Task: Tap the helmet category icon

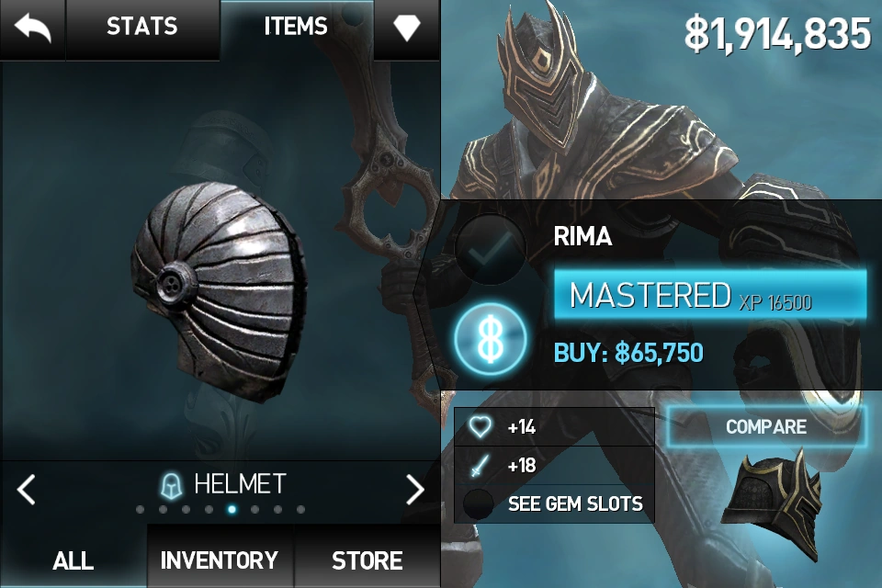Action: tap(172, 486)
